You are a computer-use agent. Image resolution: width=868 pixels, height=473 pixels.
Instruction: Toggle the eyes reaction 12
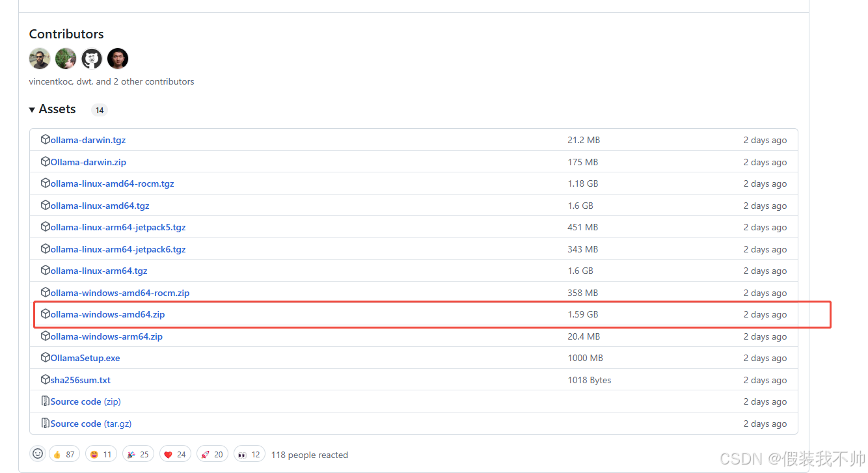[x=249, y=454]
